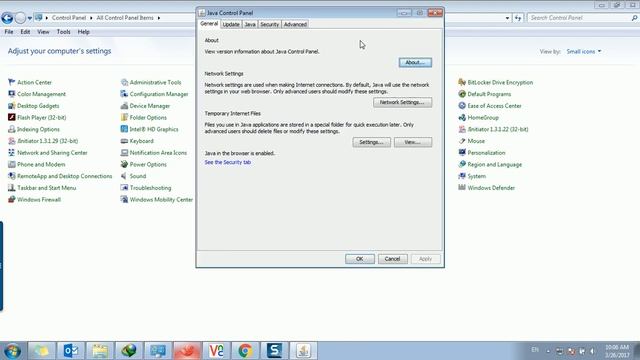
Task: Open recent pages dropdown beside back buttons
Action: pyautogui.click(x=30, y=18)
